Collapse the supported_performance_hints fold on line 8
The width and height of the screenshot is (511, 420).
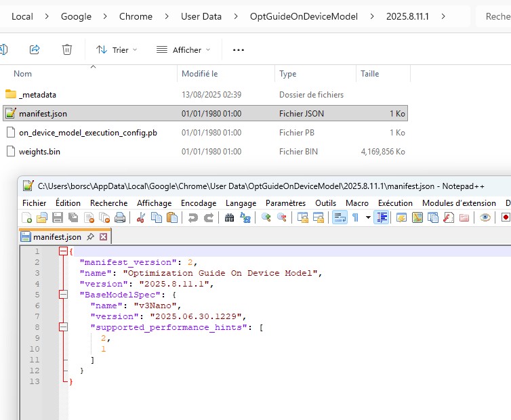click(63, 327)
